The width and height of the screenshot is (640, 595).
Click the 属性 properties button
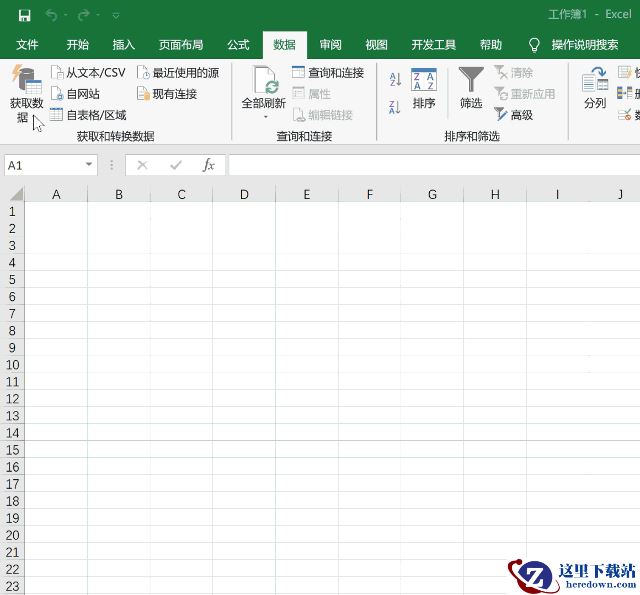pyautogui.click(x=312, y=94)
